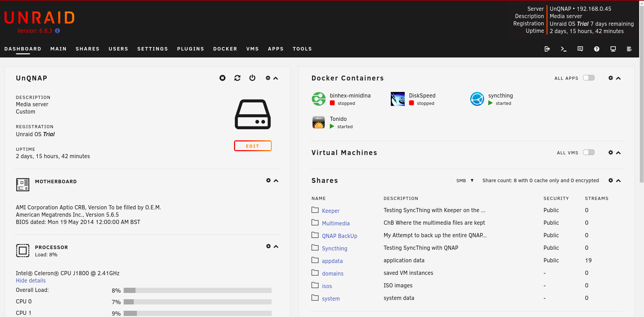Image resolution: width=644 pixels, height=317 pixels.
Task: Click the DiskSpeed container icon
Action: click(398, 99)
